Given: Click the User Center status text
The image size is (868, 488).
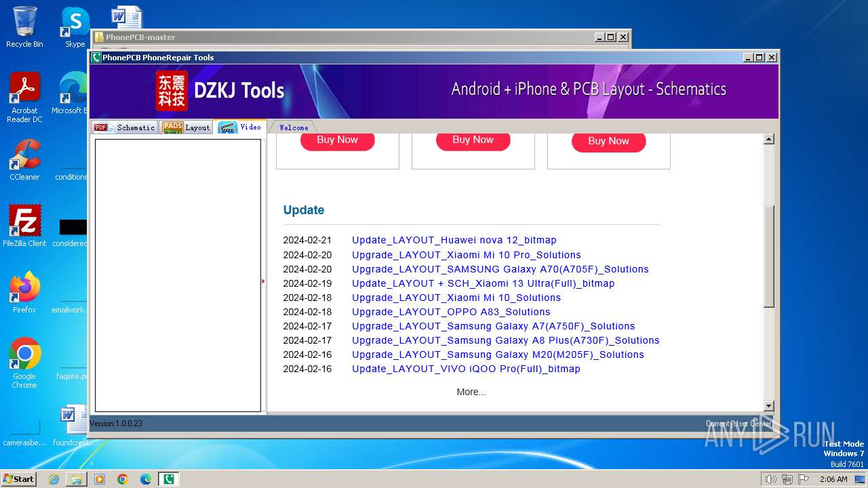Looking at the screenshot, I should pos(738,424).
